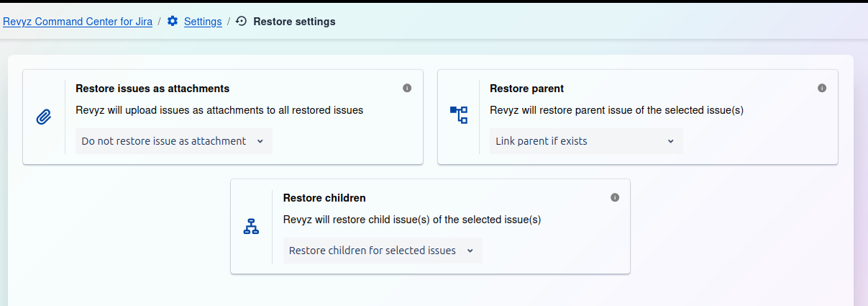The image size is (868, 306).
Task: Click the paperclip attachment icon
Action: tap(44, 117)
